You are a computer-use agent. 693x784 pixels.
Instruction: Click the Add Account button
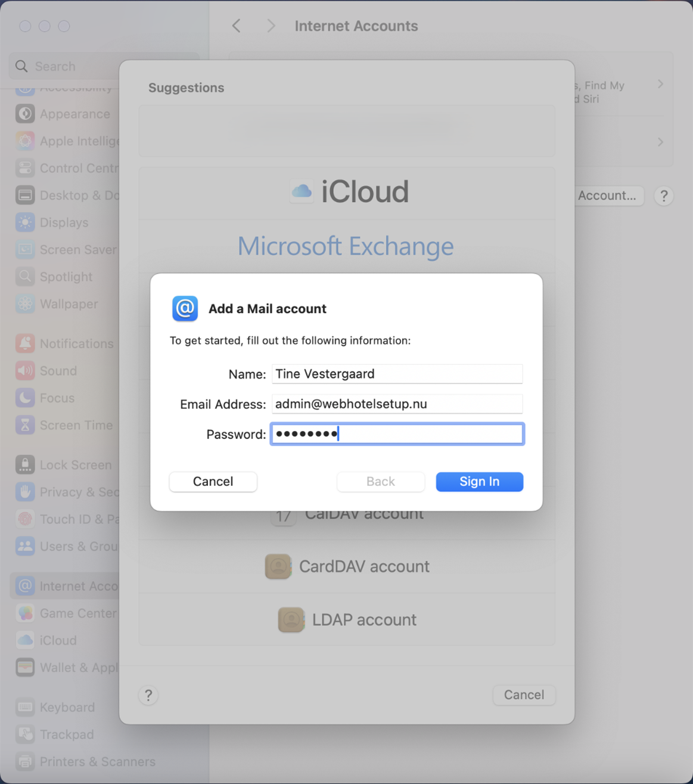point(609,196)
